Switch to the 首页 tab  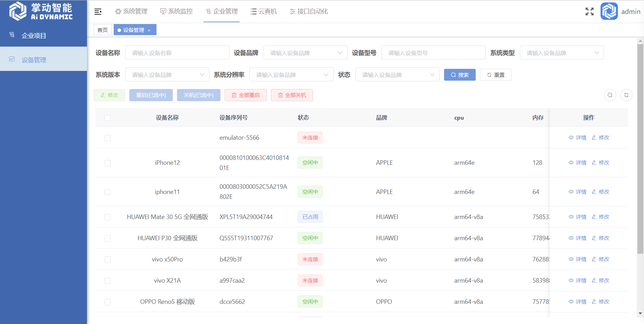[x=103, y=30]
